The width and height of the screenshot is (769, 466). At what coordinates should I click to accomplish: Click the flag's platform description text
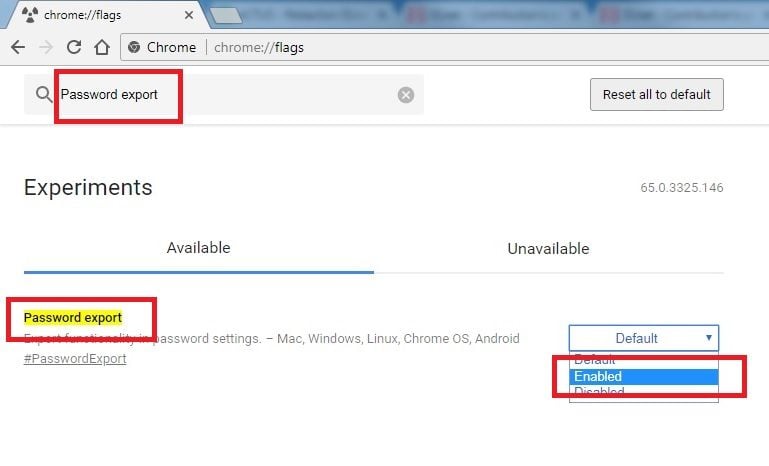click(x=272, y=338)
